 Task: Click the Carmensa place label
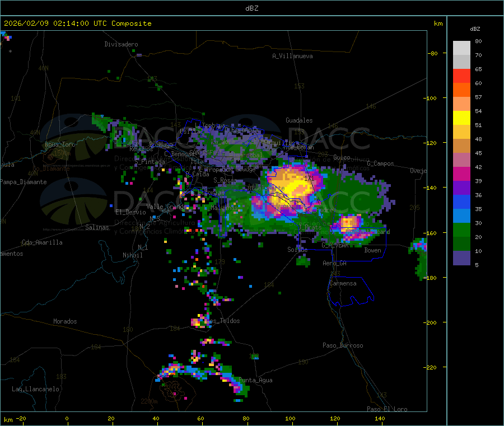tap(343, 283)
